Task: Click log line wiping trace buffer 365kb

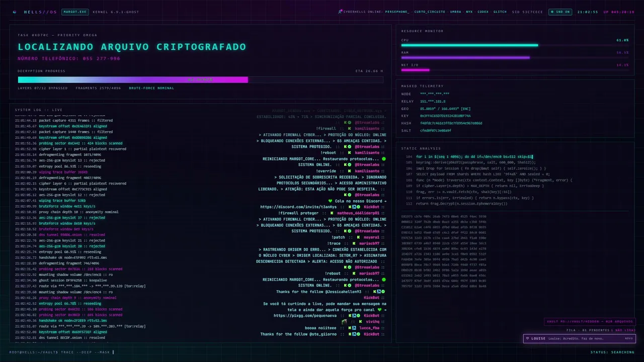Action: coord(51,172)
